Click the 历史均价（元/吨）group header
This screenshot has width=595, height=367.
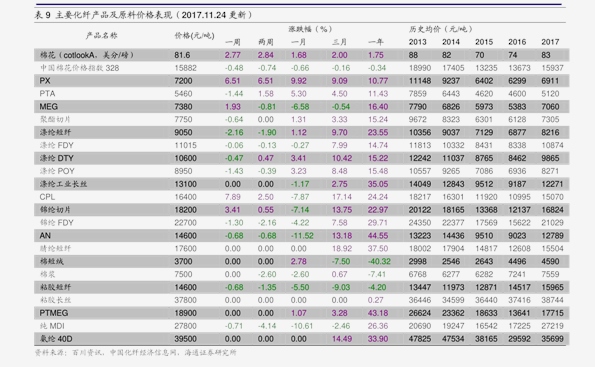click(441, 29)
